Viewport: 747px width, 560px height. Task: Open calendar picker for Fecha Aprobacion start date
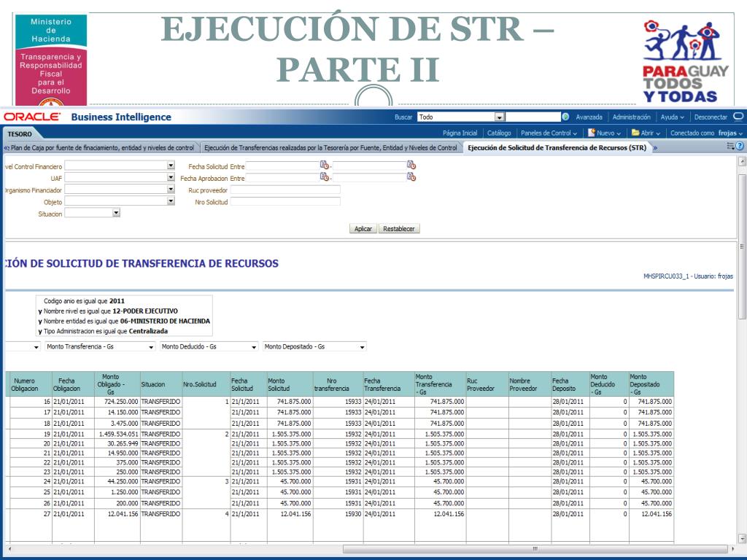coord(325,176)
